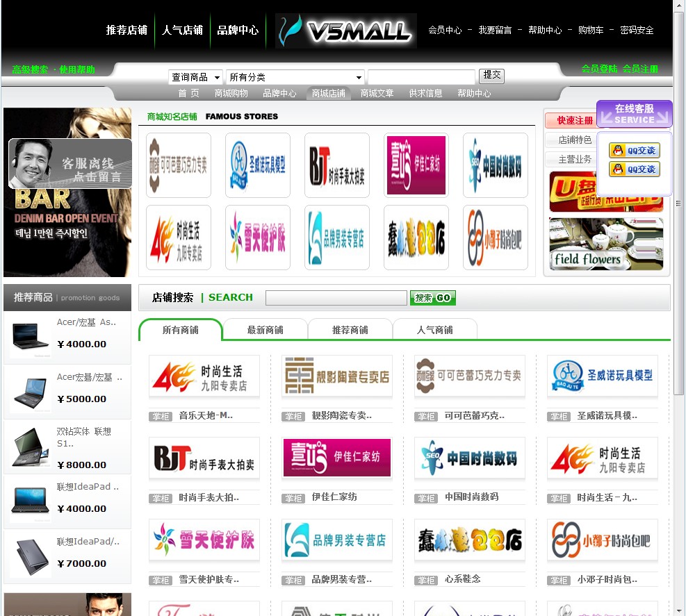This screenshot has width=686, height=616.
Task: Click 圣威诺玩具模型 logo in the shop list
Action: tap(602, 376)
